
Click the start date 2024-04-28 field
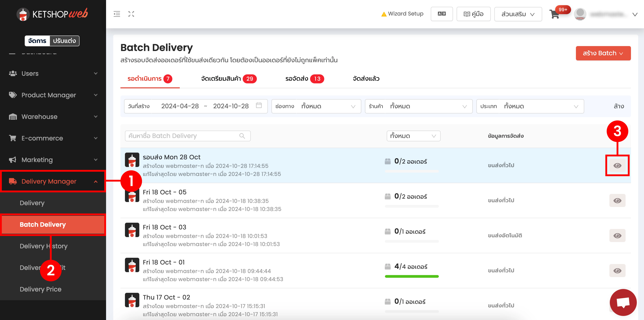tap(180, 106)
